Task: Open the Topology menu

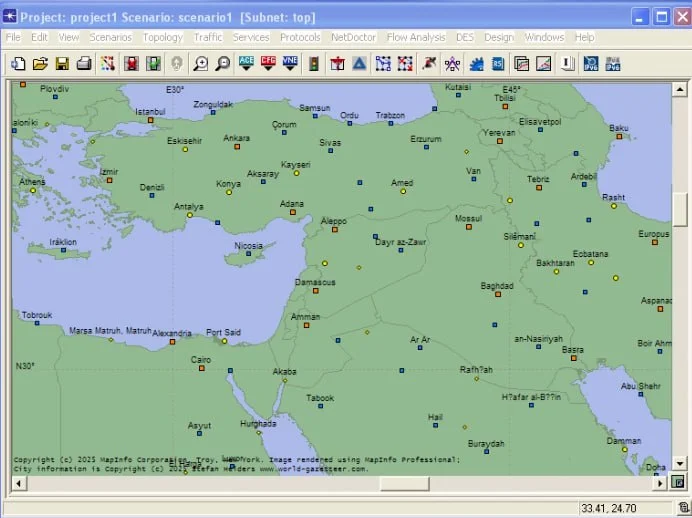Action: (x=163, y=37)
